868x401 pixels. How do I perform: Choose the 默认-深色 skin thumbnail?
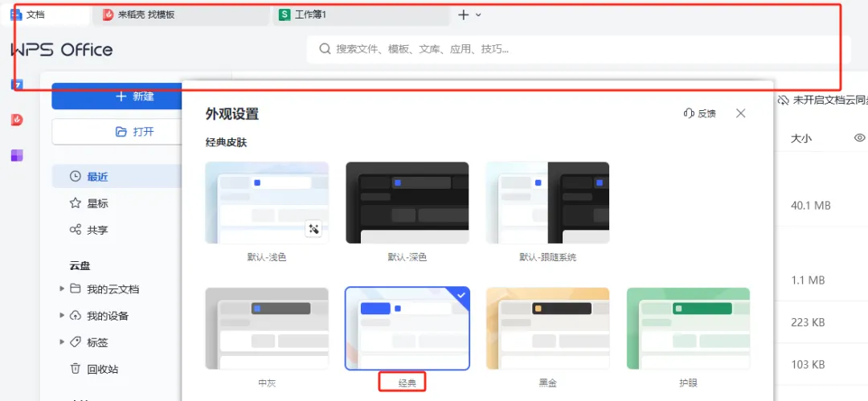pos(407,203)
